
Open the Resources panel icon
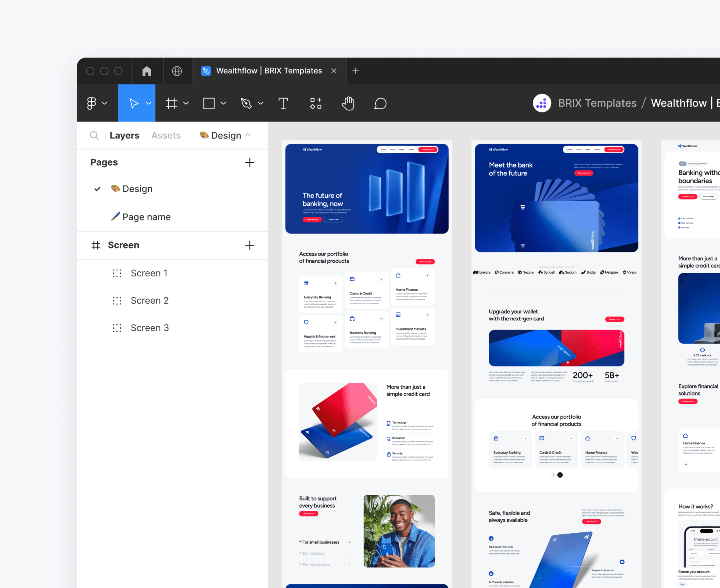[316, 103]
